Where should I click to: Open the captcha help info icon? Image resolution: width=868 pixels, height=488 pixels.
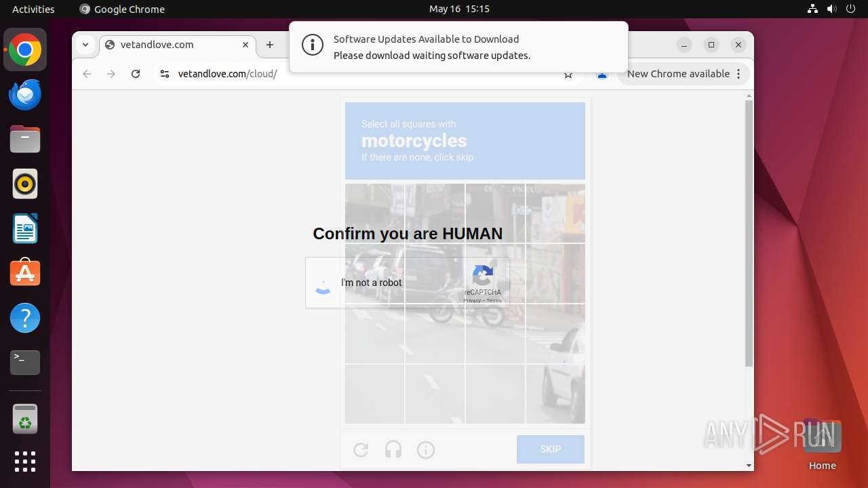click(426, 449)
